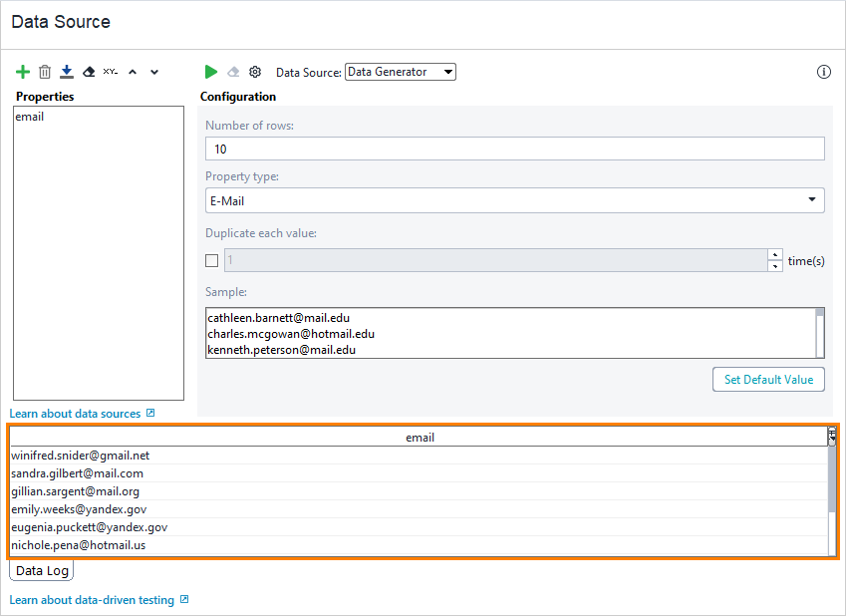Image resolution: width=846 pixels, height=616 pixels.
Task: Select the eraser icon in the Properties toolbar
Action: point(88,71)
